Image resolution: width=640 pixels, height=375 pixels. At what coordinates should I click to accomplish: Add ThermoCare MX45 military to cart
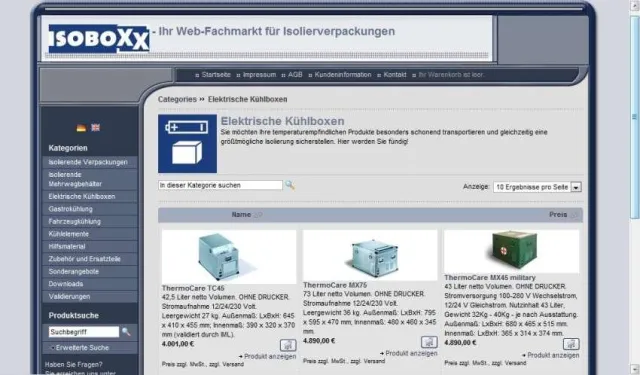click(x=571, y=344)
